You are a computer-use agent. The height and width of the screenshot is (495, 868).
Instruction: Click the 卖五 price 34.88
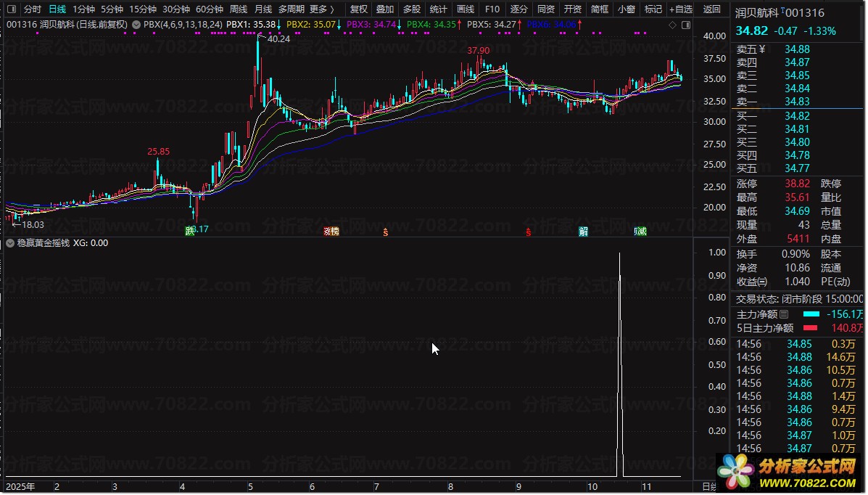pyautogui.click(x=797, y=49)
